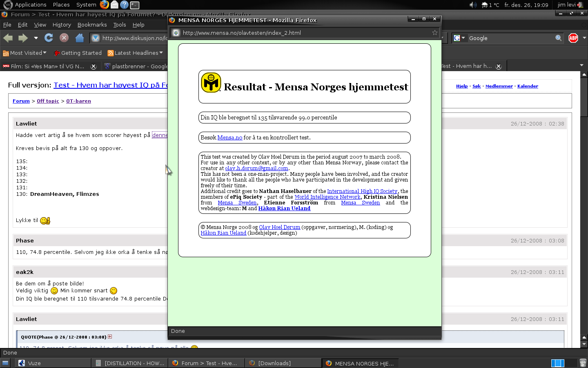This screenshot has width=588, height=368.
Task: Stop loading with the Stop button
Action: pyautogui.click(x=64, y=38)
